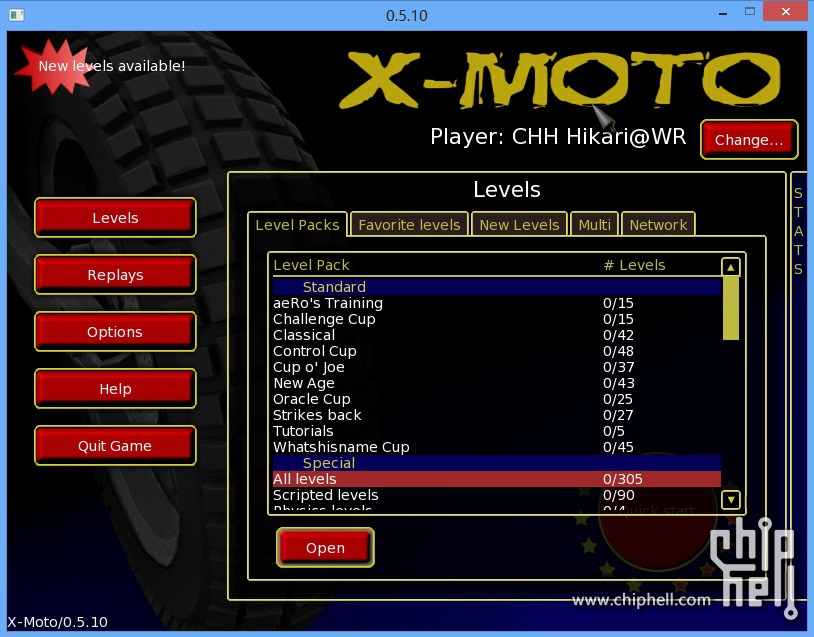The image size is (814, 637).
Task: Select the Cup o' Joe level pack
Action: (497, 368)
